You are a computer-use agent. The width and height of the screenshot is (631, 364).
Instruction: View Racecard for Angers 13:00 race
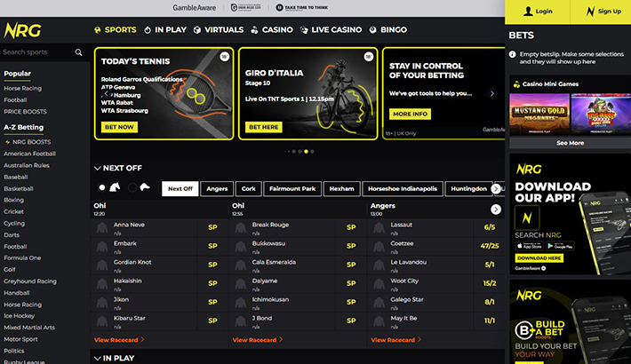click(396, 340)
